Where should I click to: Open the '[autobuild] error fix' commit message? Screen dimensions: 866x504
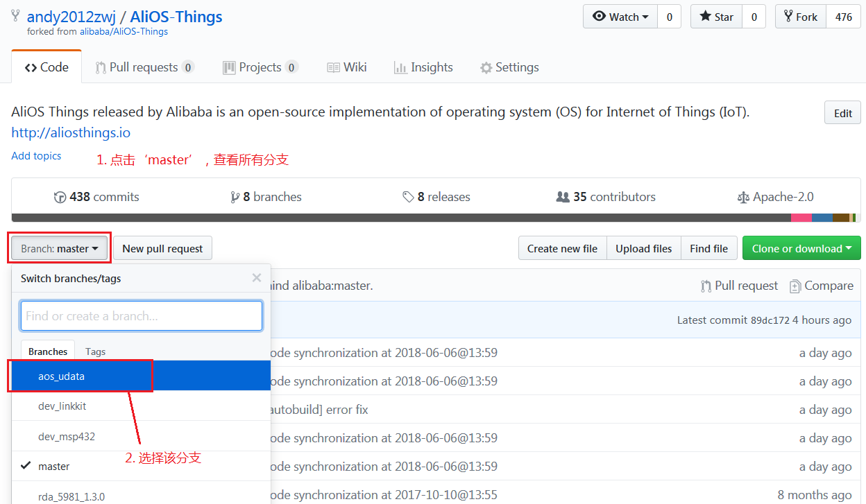pyautogui.click(x=319, y=410)
